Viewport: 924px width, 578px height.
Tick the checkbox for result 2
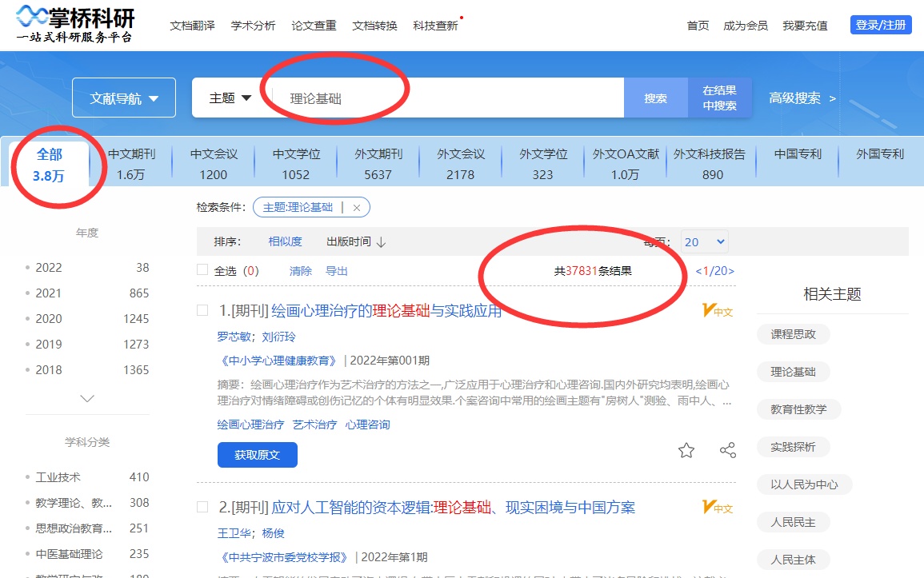(x=202, y=507)
